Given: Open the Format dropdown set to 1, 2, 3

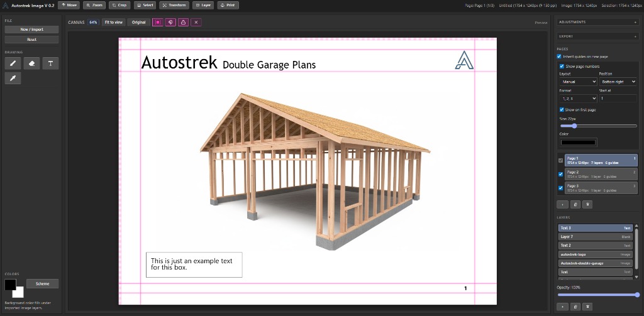Looking at the screenshot, I should click(x=579, y=99).
